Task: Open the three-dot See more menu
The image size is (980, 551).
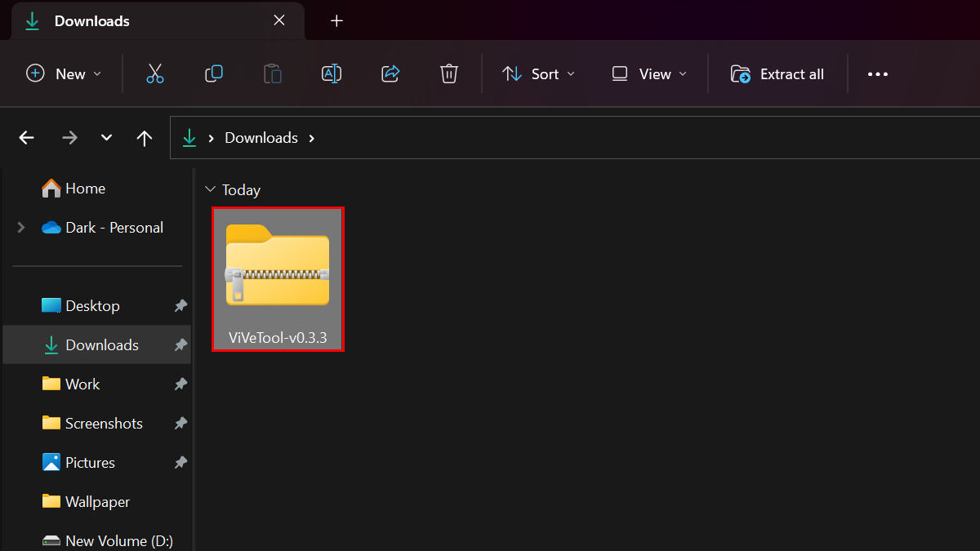Action: click(877, 74)
